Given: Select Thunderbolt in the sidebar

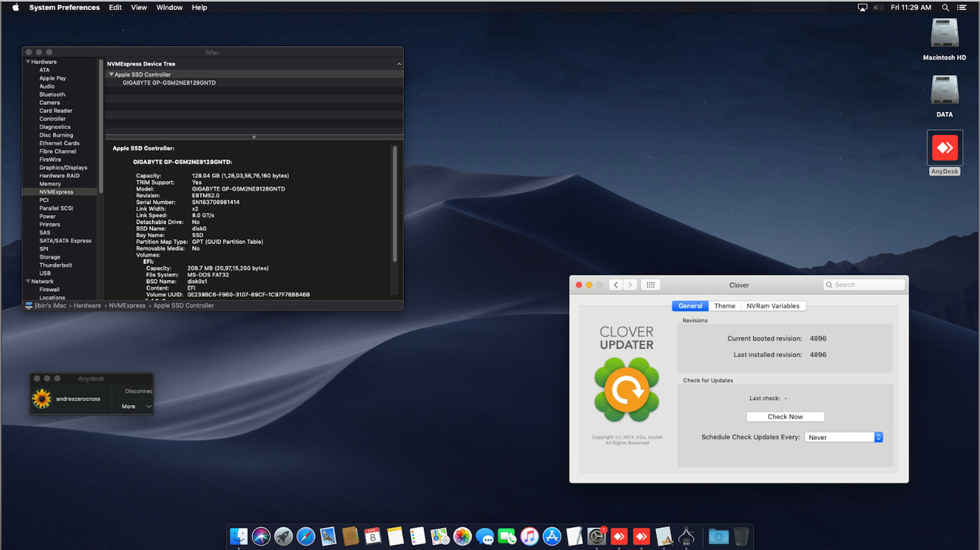Looking at the screenshot, I should pyautogui.click(x=56, y=265).
